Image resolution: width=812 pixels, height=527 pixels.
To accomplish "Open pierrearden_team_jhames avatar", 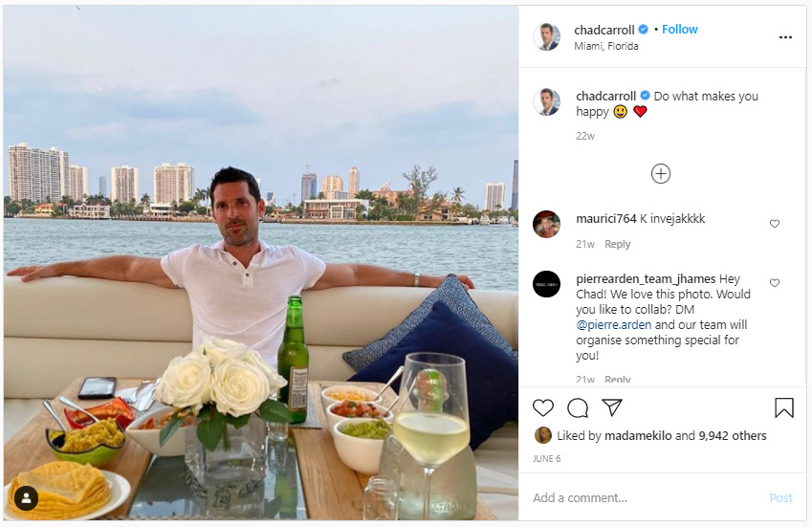I will (x=547, y=284).
